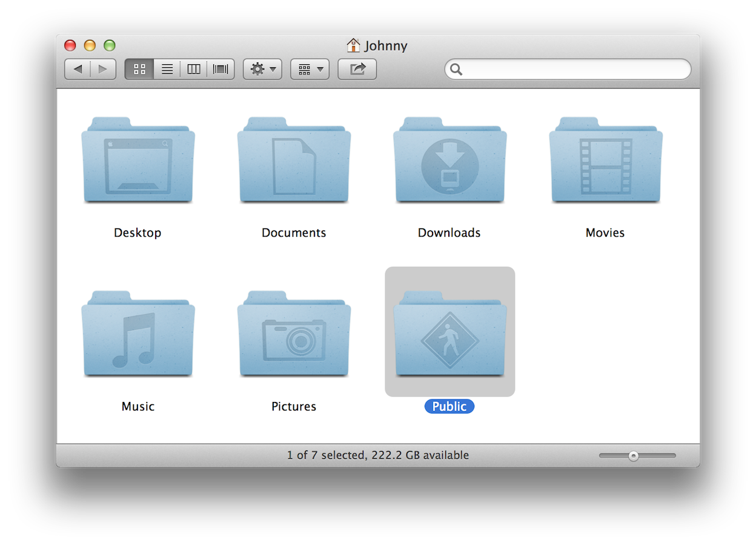
Task: Go back with the left arrow button
Action: (78, 69)
